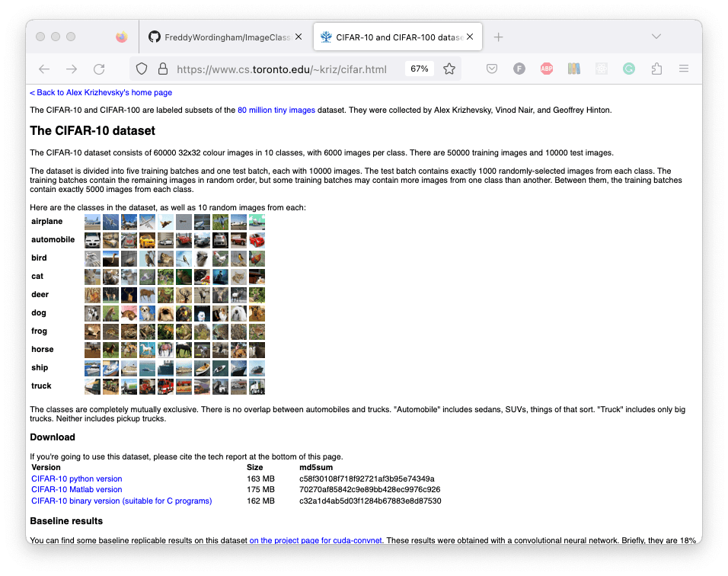The width and height of the screenshot is (728, 576).
Task: Click the binary version md5sum c32a1d4ab5...
Action: 370,501
